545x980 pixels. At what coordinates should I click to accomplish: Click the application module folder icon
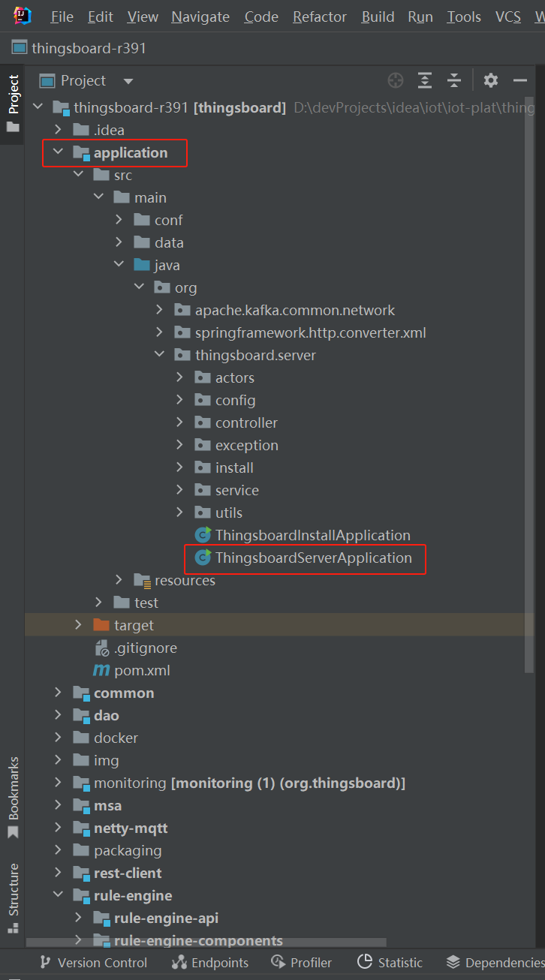(81, 153)
